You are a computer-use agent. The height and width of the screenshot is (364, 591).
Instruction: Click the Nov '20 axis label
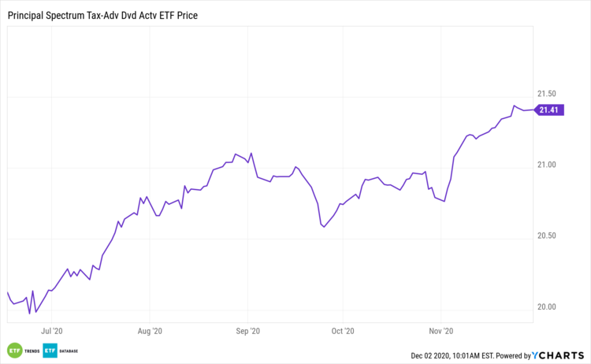442,332
